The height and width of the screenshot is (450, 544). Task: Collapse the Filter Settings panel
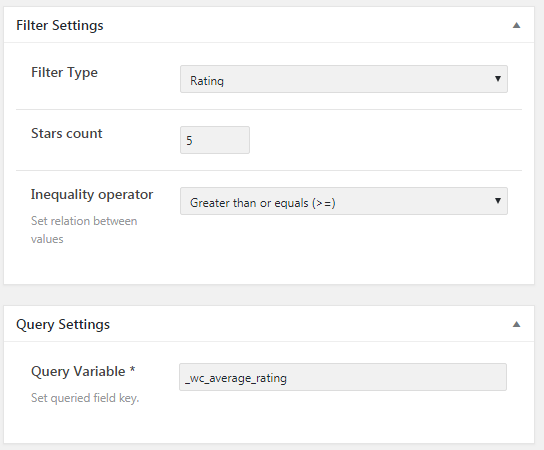(516, 25)
